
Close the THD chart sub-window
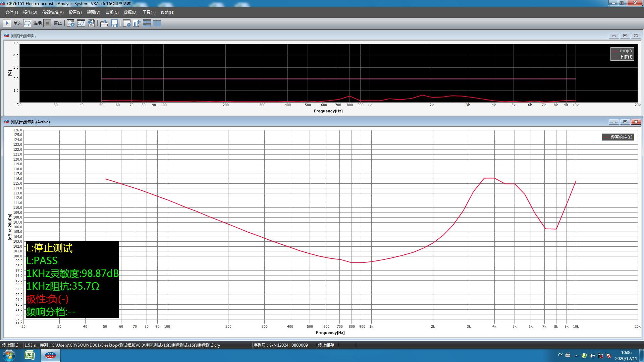pyautogui.click(x=636, y=36)
